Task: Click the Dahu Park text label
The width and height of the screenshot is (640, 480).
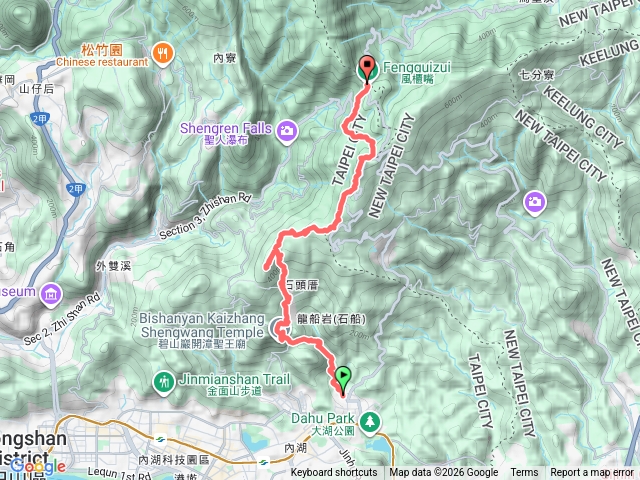Action: coord(323,423)
